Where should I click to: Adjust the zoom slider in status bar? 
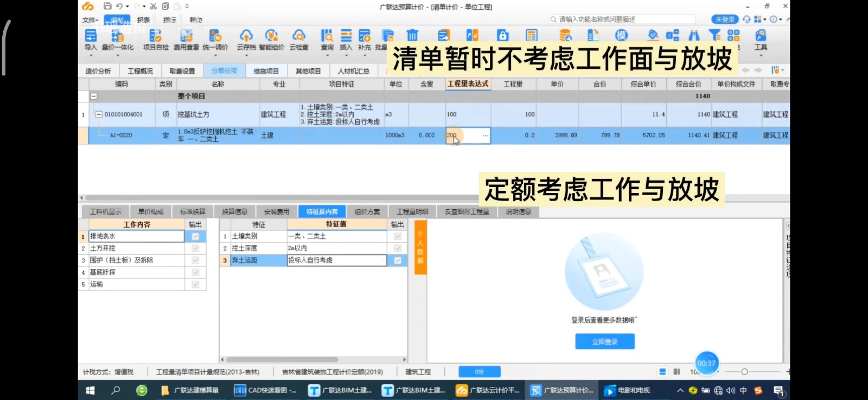click(744, 371)
